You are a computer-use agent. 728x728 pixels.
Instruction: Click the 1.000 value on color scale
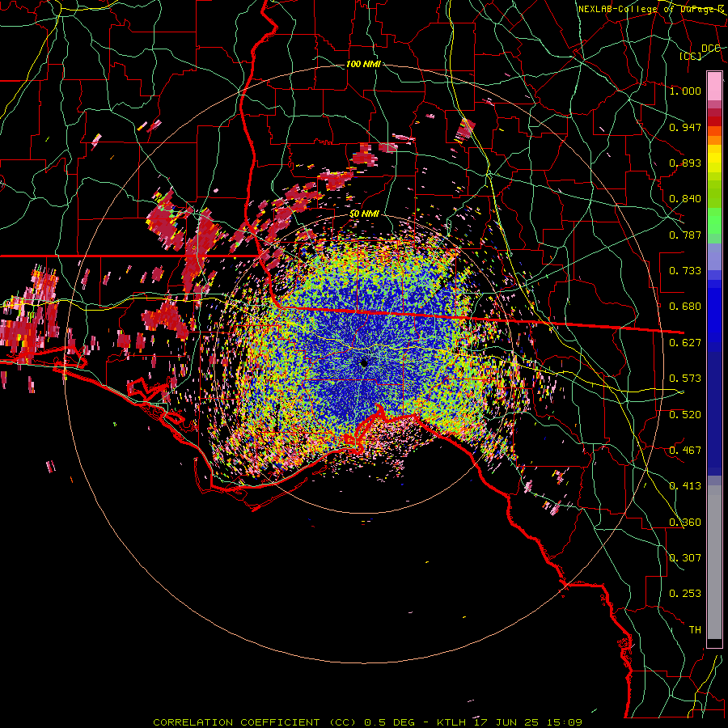coord(685,91)
